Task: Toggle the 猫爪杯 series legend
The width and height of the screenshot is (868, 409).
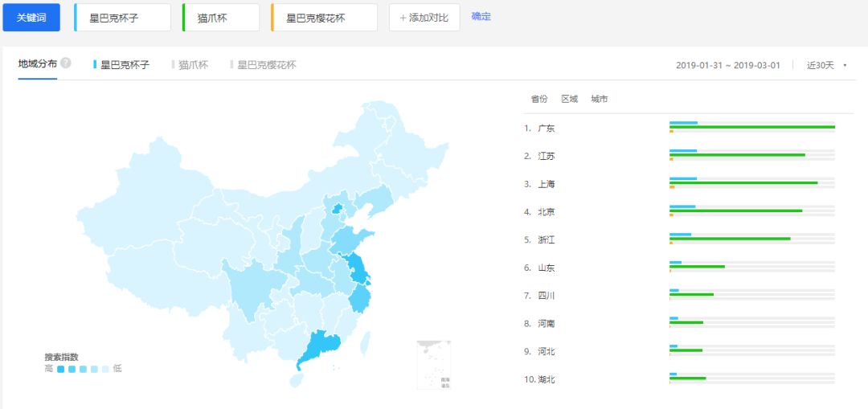Action: point(190,65)
